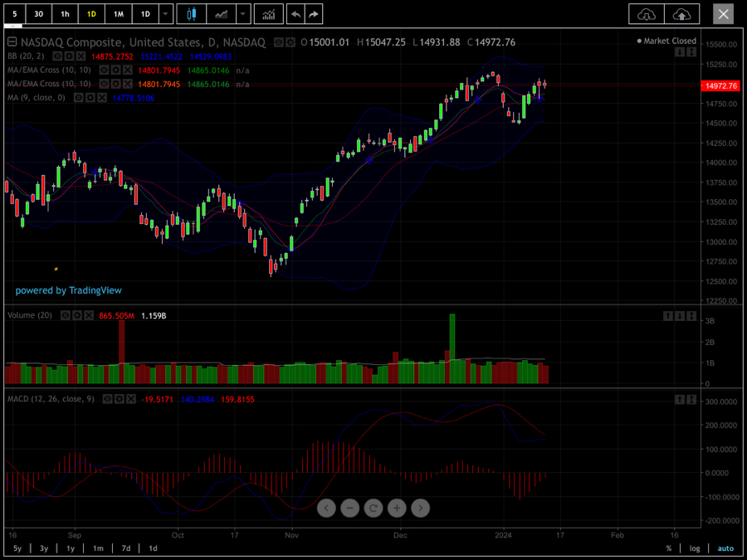Reset chart view circular arrow button
This screenshot has height=560, width=747.
[x=373, y=508]
